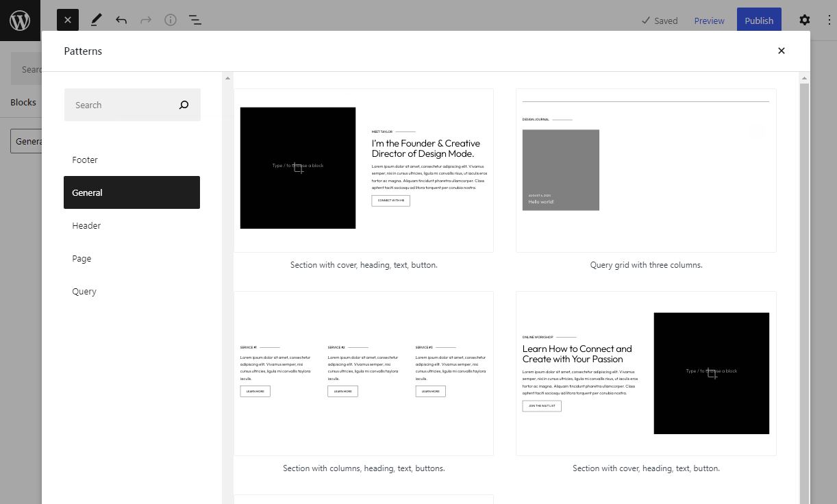Click the Preview link

709,21
